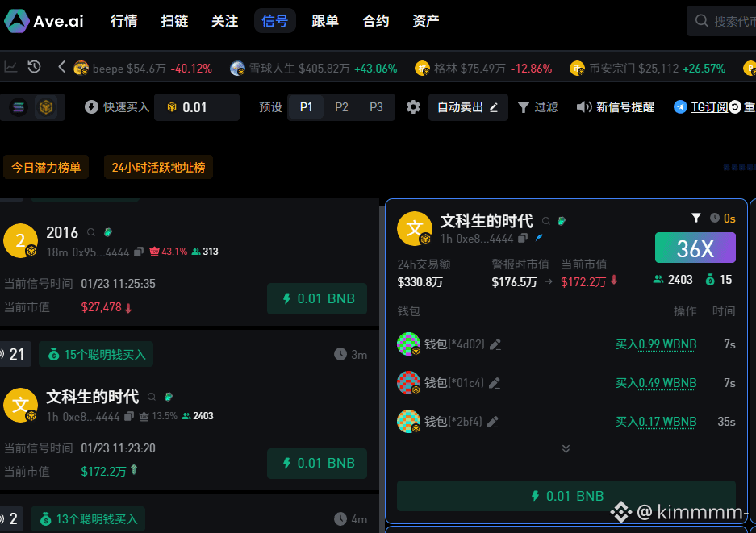Edit the wallet *01c4 name pencil

click(495, 383)
